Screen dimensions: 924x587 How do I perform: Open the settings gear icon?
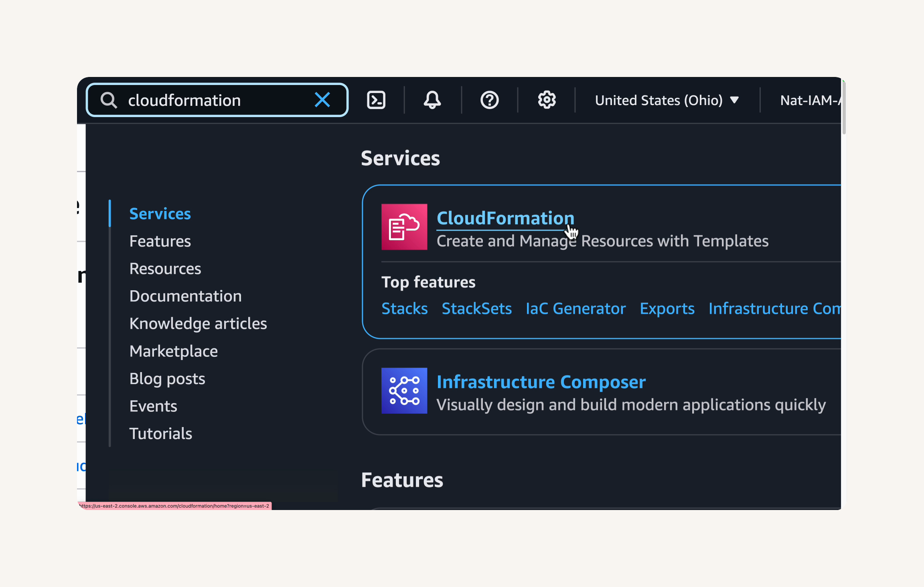tap(547, 100)
